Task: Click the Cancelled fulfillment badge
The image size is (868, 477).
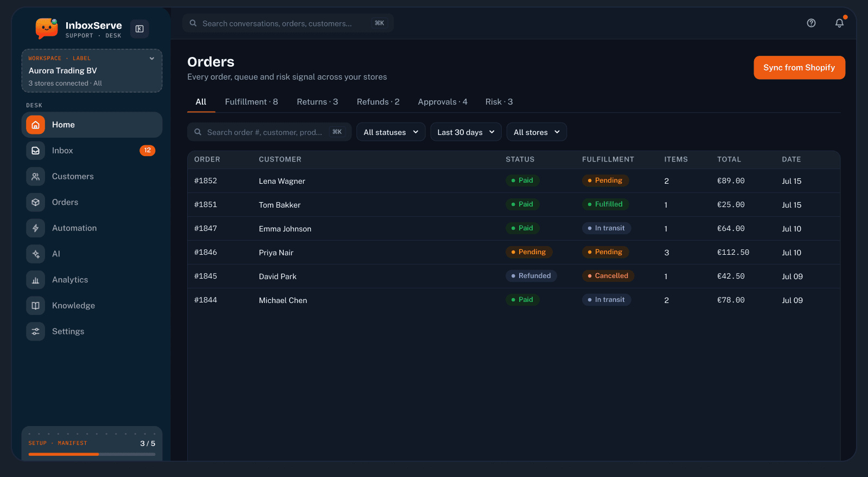Action: pos(608,276)
